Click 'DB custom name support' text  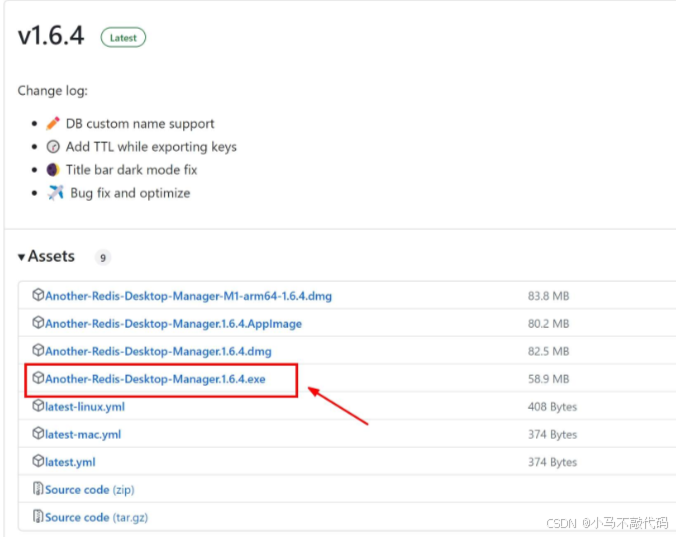[x=140, y=124]
